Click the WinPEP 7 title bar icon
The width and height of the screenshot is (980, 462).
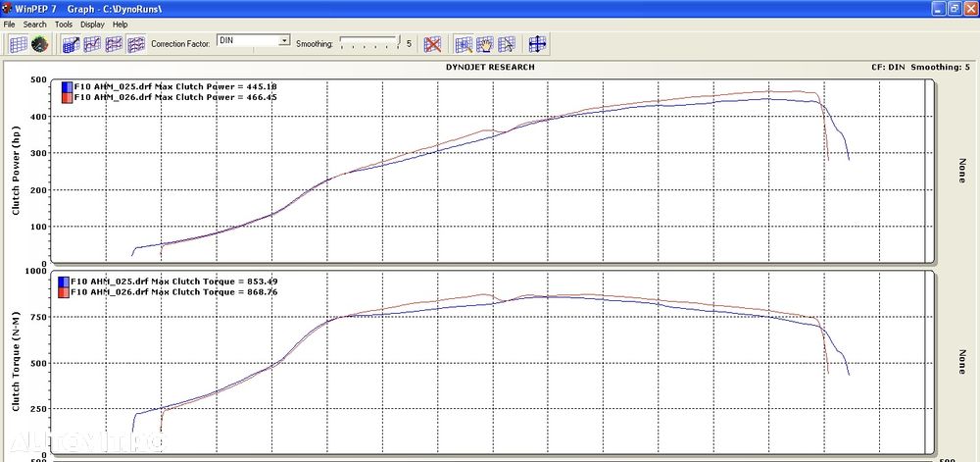(8, 8)
